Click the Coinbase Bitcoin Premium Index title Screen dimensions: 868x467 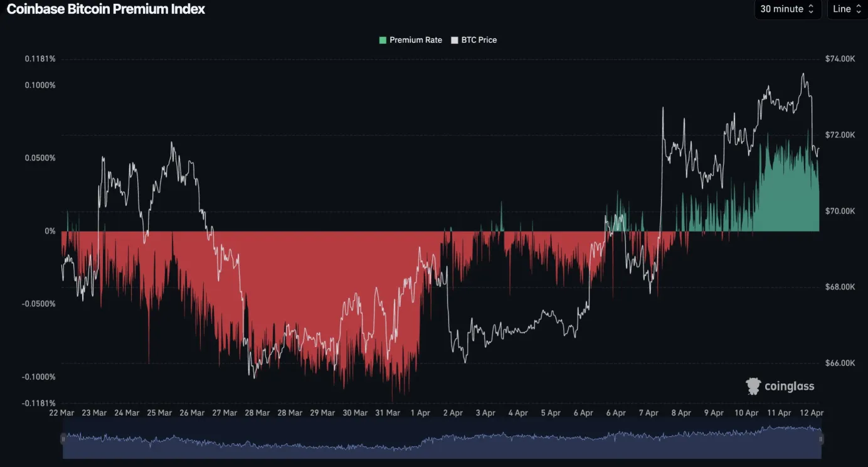pos(105,9)
